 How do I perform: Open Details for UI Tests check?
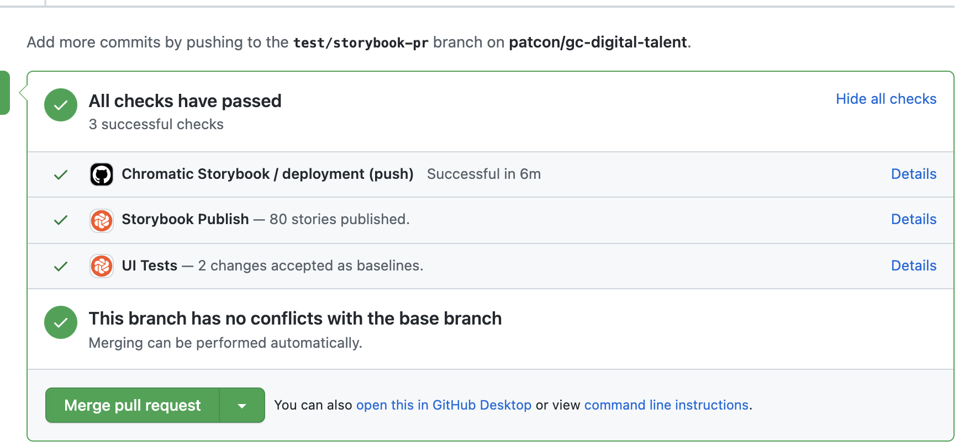coord(914,266)
